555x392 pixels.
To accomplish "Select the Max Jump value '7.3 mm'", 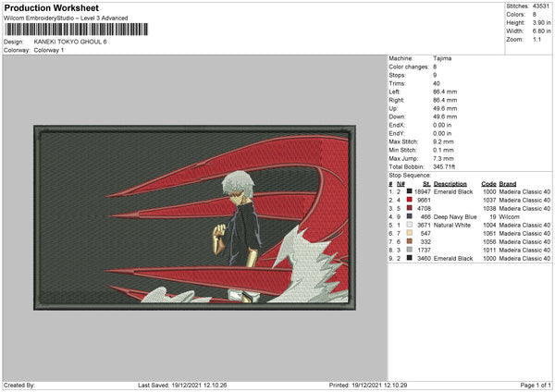I will click(443, 158).
